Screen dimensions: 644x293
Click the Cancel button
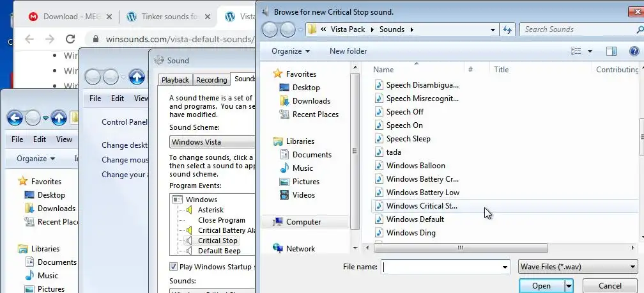coord(610,286)
